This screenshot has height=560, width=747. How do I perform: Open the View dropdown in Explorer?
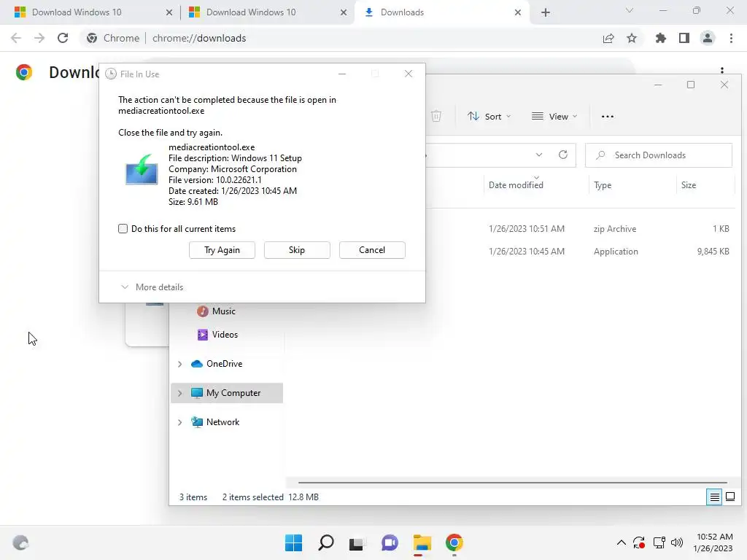[x=554, y=117]
